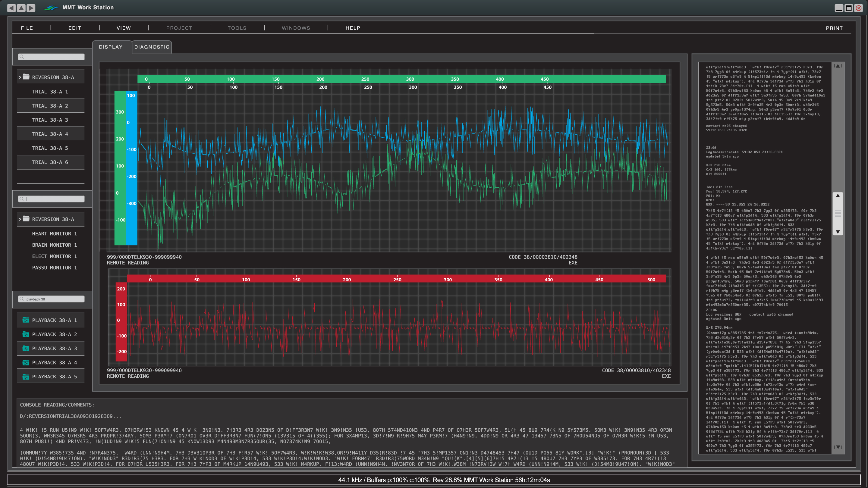Switch to the DISPLAY tab
Image resolution: width=868 pixels, height=488 pixels.
pos(112,47)
